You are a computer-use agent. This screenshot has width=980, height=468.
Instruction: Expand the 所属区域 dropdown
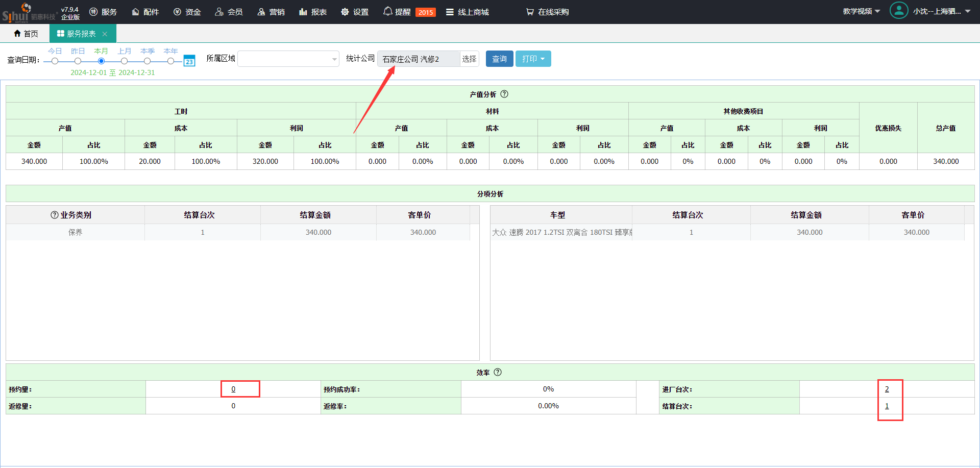point(288,59)
